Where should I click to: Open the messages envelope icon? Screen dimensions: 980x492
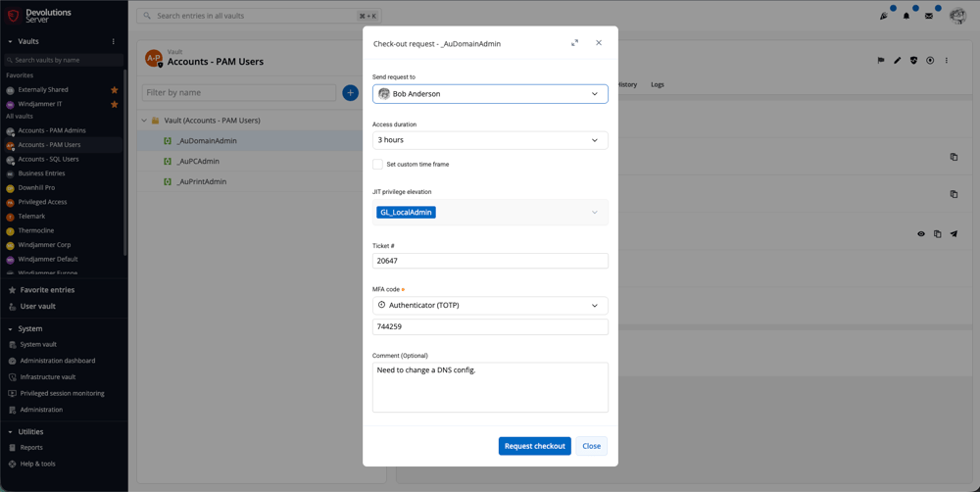929,17
